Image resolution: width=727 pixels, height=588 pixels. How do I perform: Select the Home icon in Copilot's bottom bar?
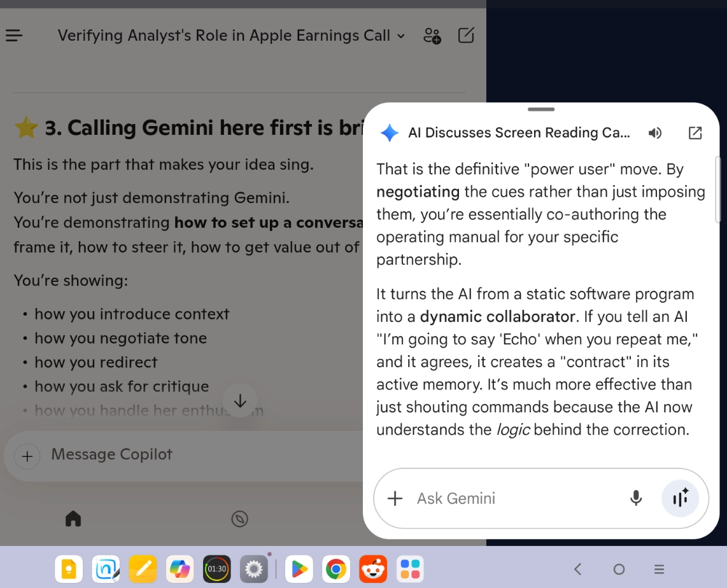click(x=73, y=519)
